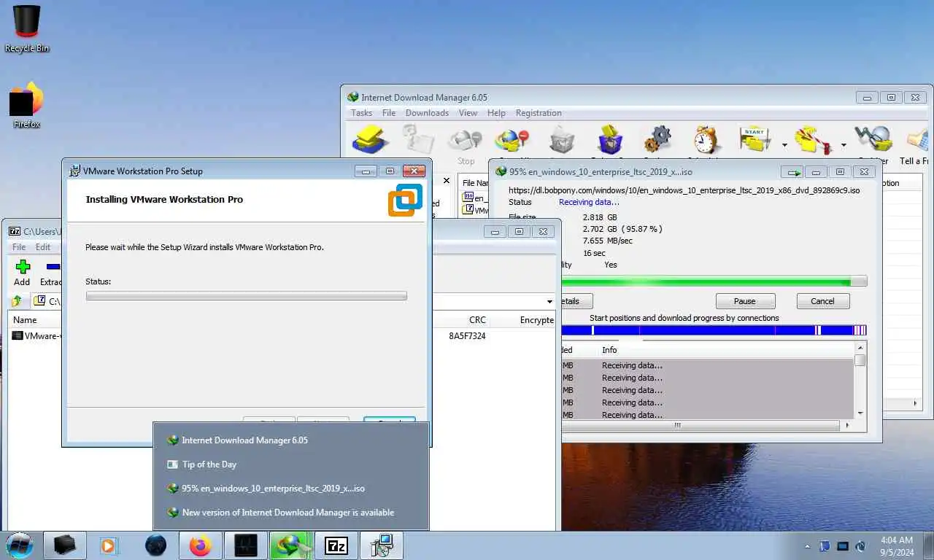This screenshot has width=934, height=560.
Task: Click the Encrypted column header in 7-Zip
Action: click(x=537, y=320)
